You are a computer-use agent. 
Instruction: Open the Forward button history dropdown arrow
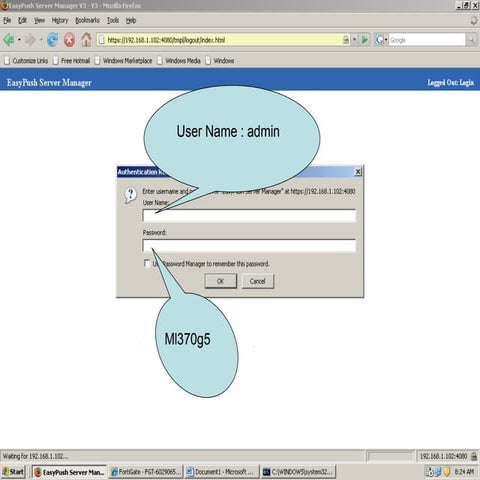pyautogui.click(x=41, y=40)
